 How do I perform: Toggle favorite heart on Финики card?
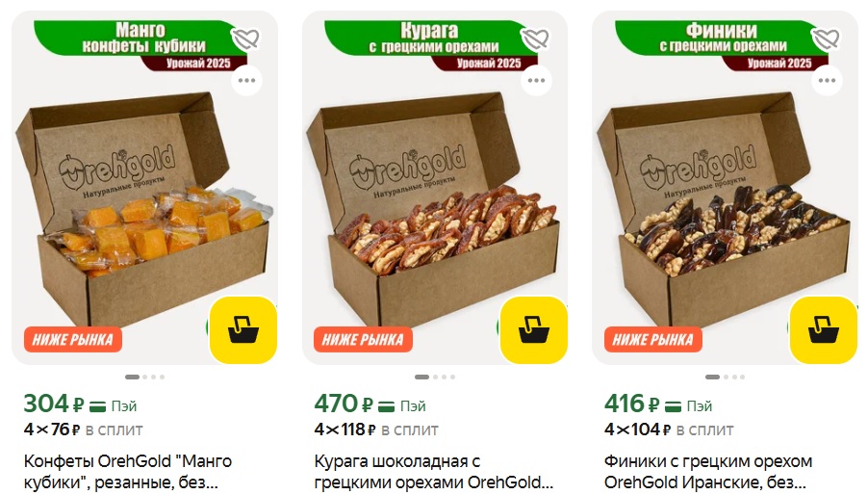826,39
